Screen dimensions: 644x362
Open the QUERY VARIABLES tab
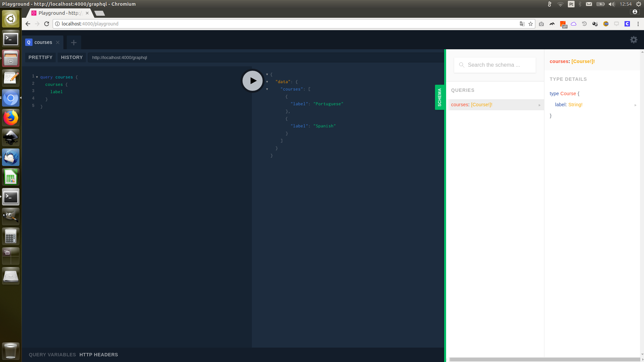52,355
